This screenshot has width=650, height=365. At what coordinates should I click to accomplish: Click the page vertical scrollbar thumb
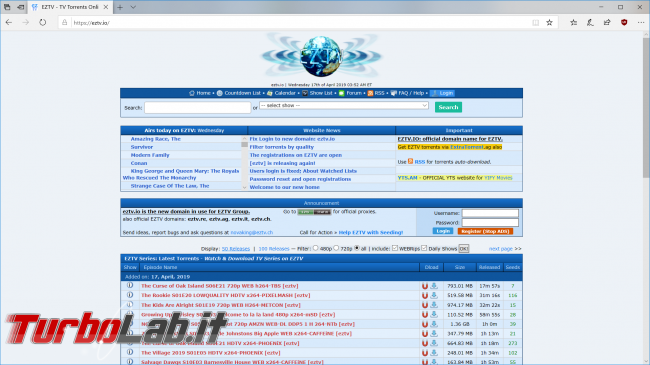coord(646,108)
